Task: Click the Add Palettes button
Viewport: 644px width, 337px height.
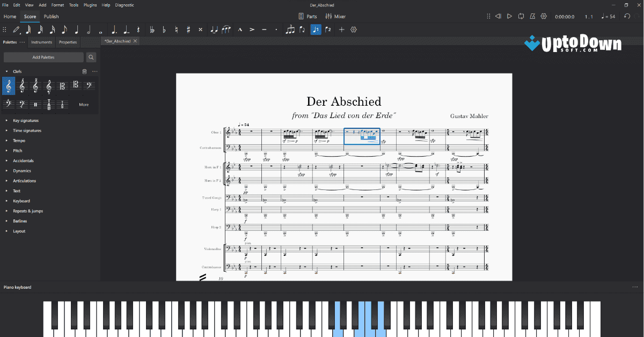Action: pos(43,57)
